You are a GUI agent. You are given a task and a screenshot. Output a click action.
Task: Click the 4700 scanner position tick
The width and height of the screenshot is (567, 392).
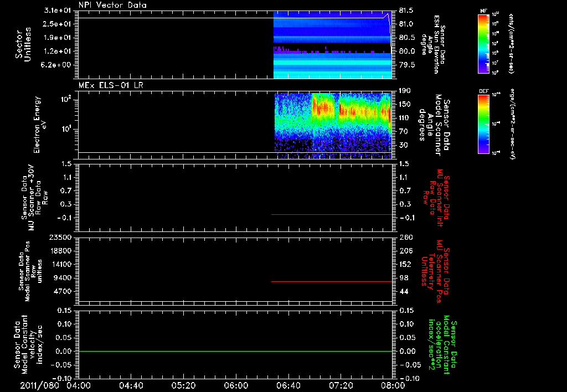pos(62,291)
